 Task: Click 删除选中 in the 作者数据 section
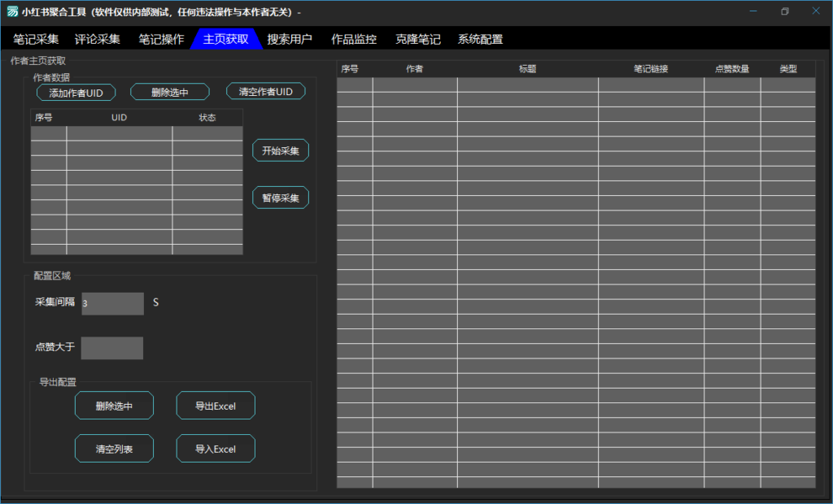pos(170,92)
